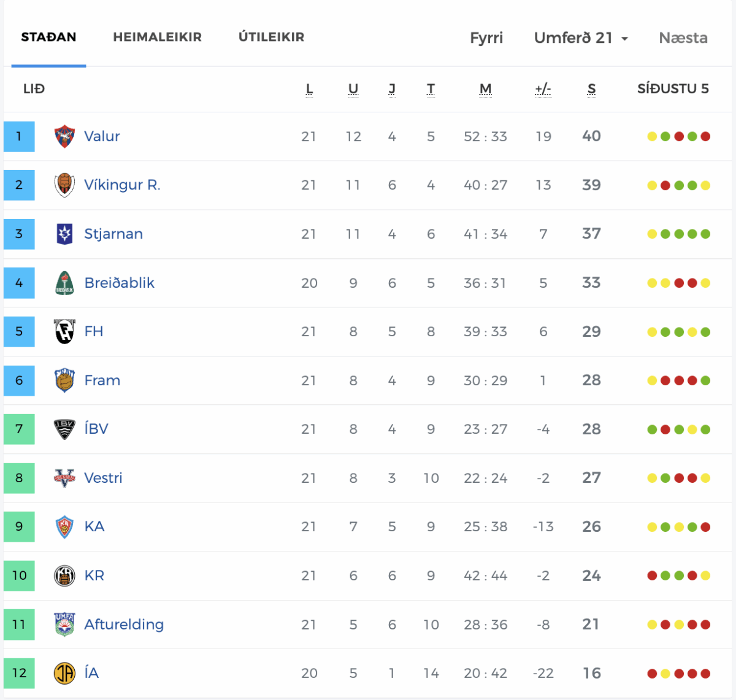Click the M goals column header
This screenshot has width=736, height=700.
pos(485,90)
